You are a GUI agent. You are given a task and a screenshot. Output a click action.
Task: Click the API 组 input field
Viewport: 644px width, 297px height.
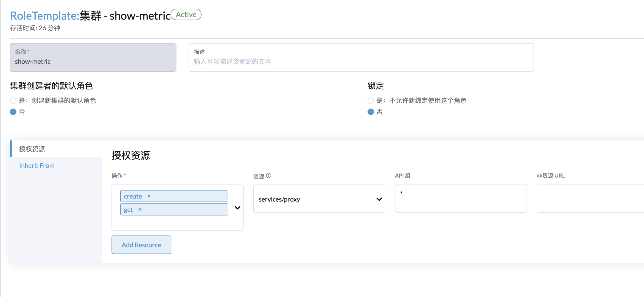(x=461, y=199)
